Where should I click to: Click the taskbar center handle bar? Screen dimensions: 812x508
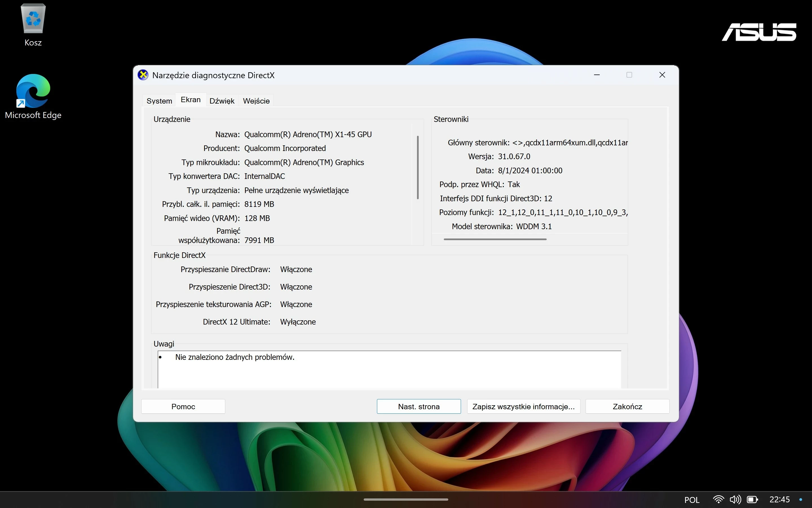tap(406, 499)
